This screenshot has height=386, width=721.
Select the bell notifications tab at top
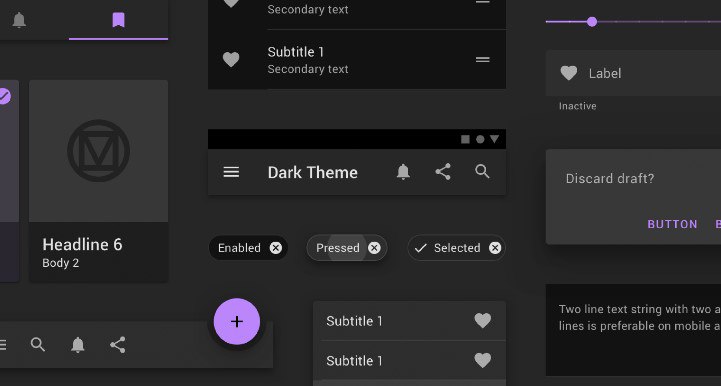click(19, 20)
